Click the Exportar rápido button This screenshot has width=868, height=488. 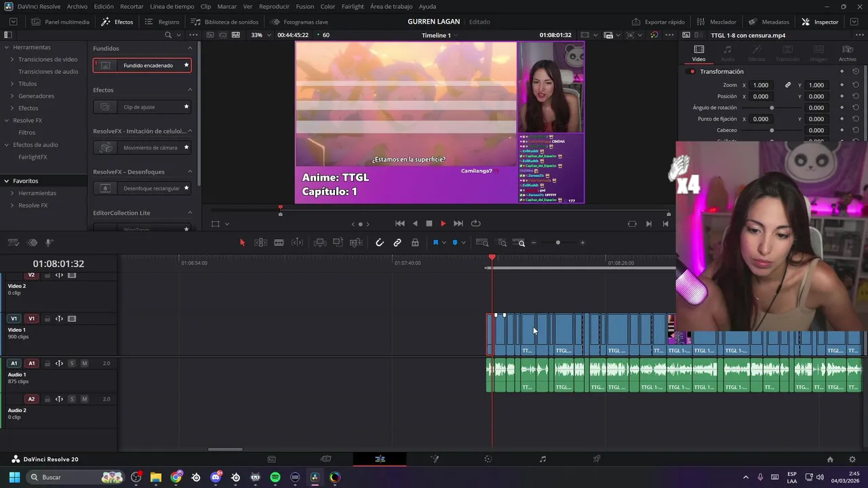658,22
